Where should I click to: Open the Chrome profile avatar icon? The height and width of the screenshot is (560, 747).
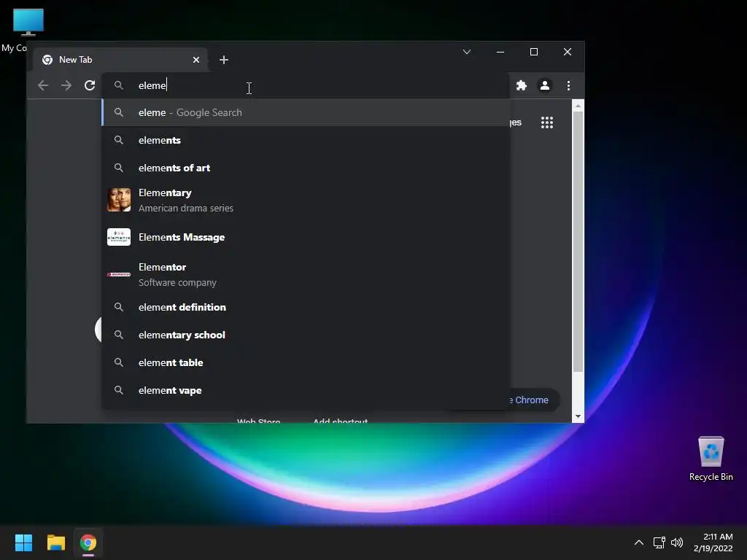544,85
